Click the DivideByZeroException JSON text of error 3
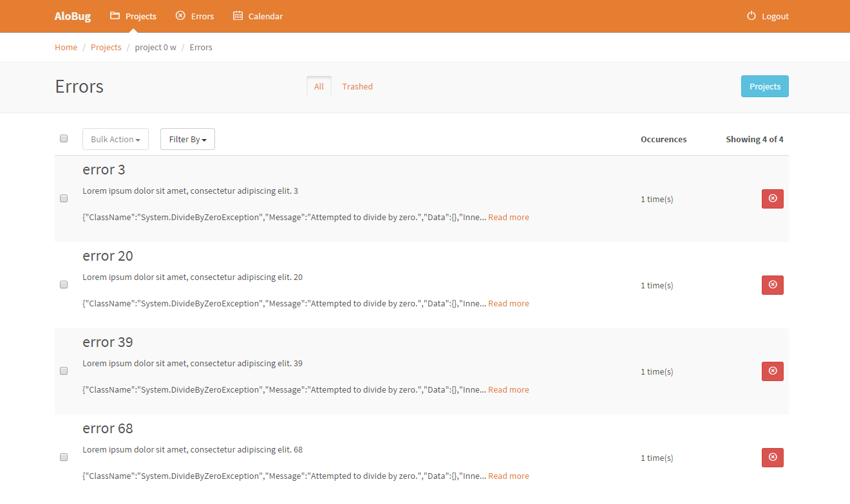The height and width of the screenshot is (504, 850). (284, 217)
